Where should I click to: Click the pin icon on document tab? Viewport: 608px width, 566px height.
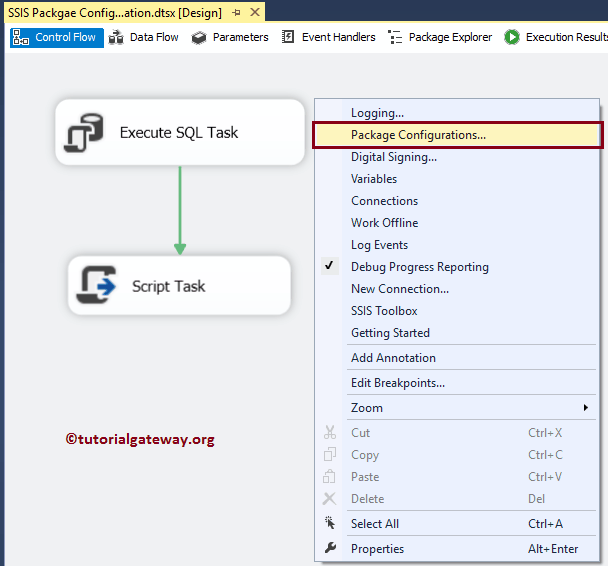tap(236, 13)
